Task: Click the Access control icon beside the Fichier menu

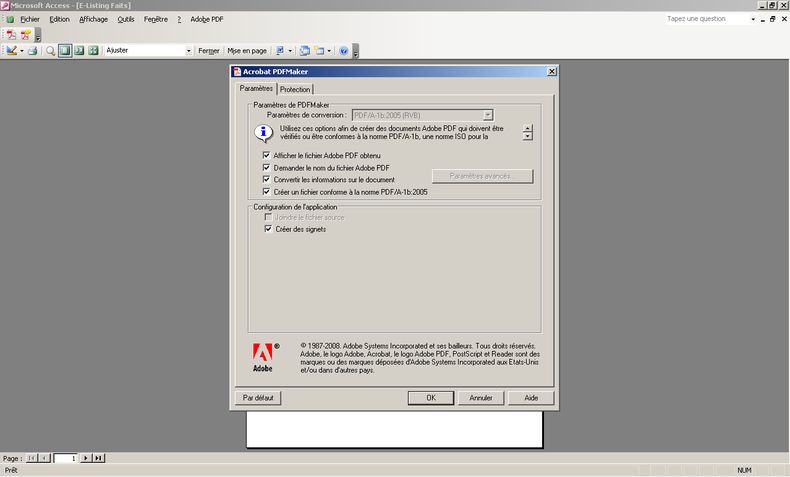Action: pyautogui.click(x=10, y=19)
